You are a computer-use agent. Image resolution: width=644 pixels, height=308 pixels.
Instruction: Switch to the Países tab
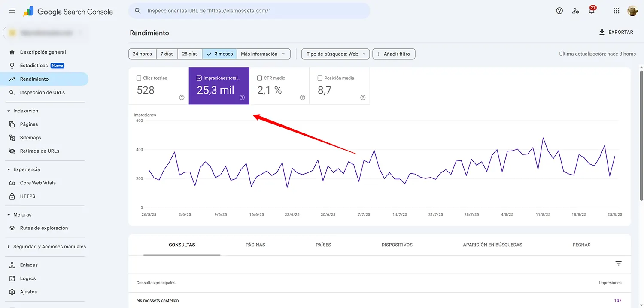pos(323,245)
